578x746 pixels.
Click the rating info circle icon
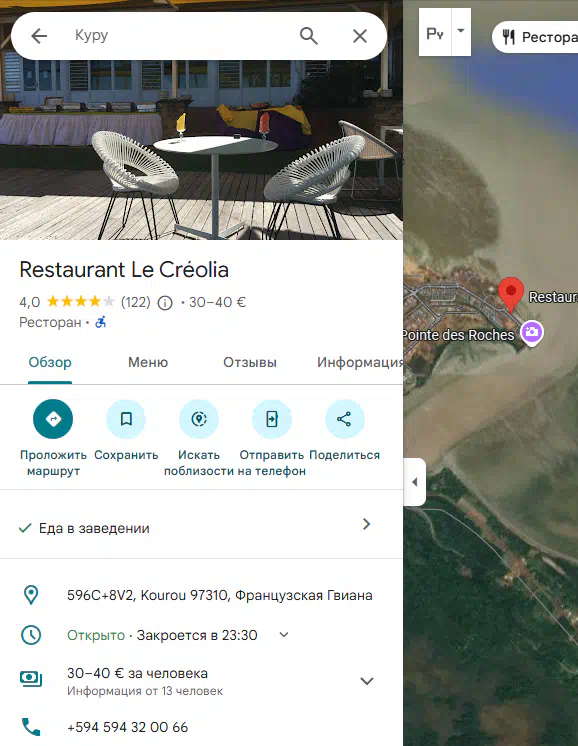(165, 303)
